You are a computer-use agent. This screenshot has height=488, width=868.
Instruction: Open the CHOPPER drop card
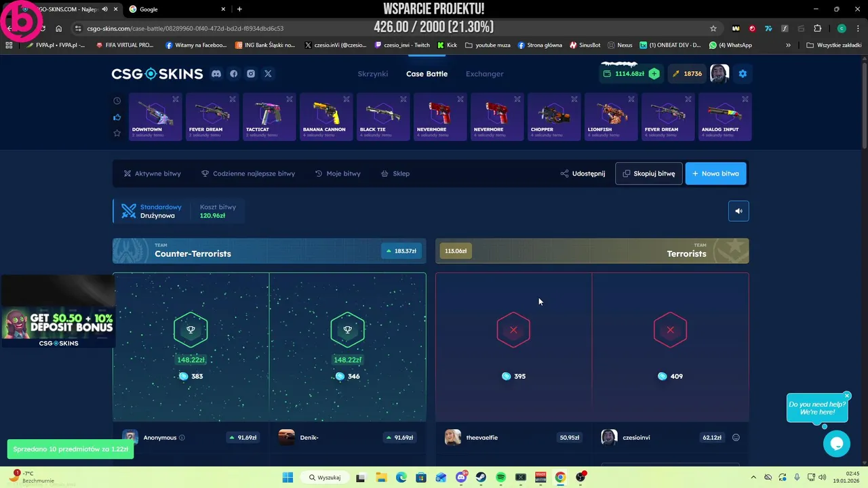coord(553,117)
